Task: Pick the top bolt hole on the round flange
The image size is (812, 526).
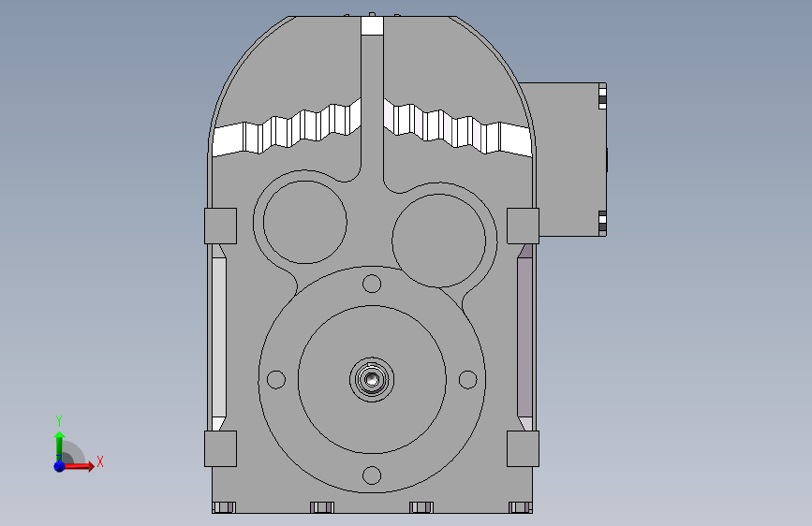Action: (x=372, y=284)
